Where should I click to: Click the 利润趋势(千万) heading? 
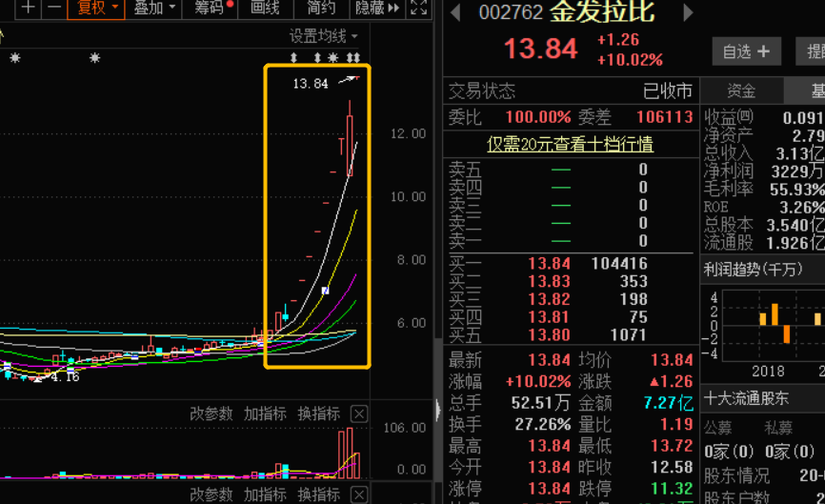point(753,270)
